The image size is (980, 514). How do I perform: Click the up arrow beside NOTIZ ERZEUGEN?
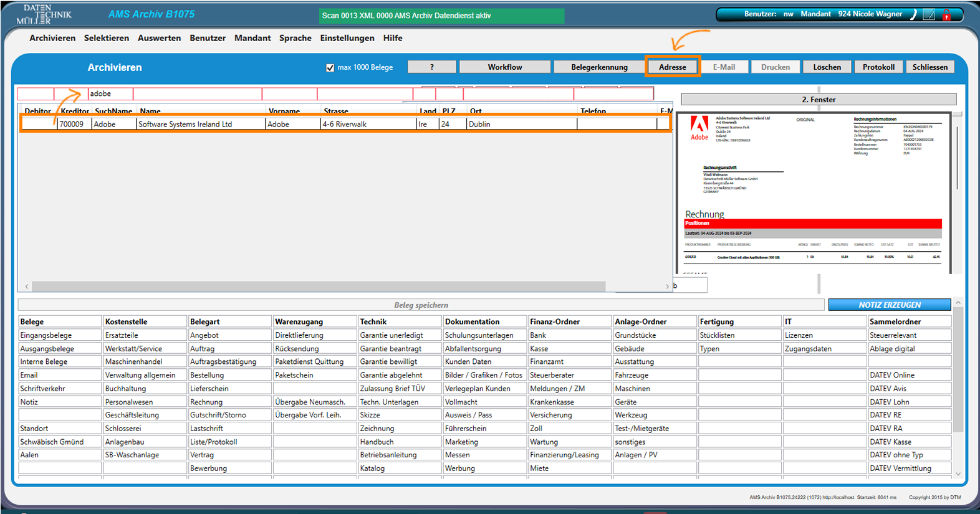point(958,303)
